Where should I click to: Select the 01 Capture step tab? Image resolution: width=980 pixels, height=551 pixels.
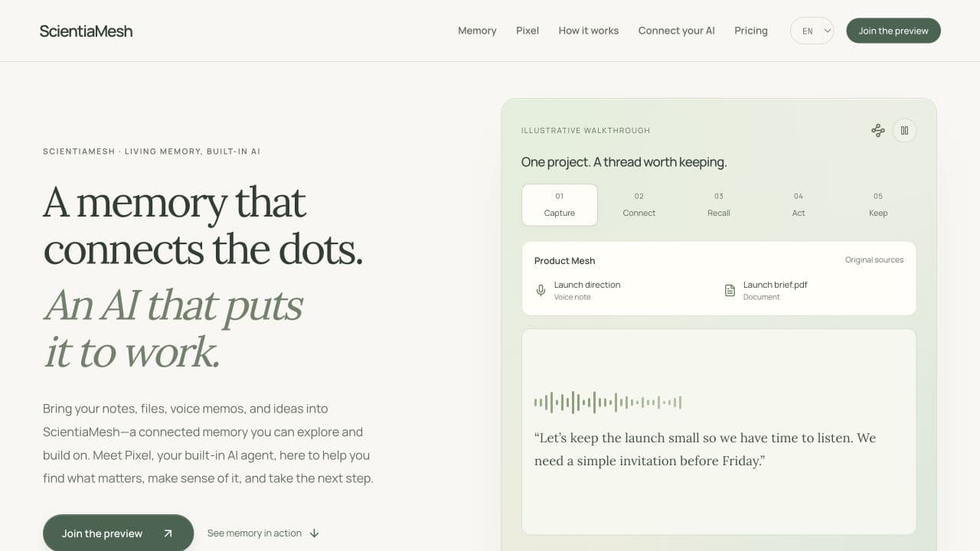point(560,204)
